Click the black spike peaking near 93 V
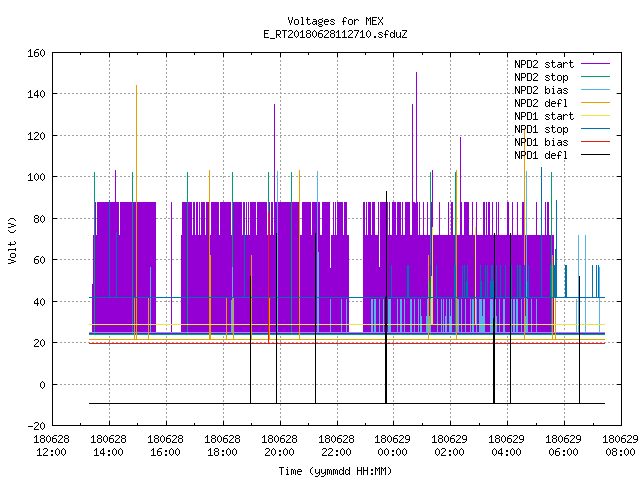 [x=386, y=297]
